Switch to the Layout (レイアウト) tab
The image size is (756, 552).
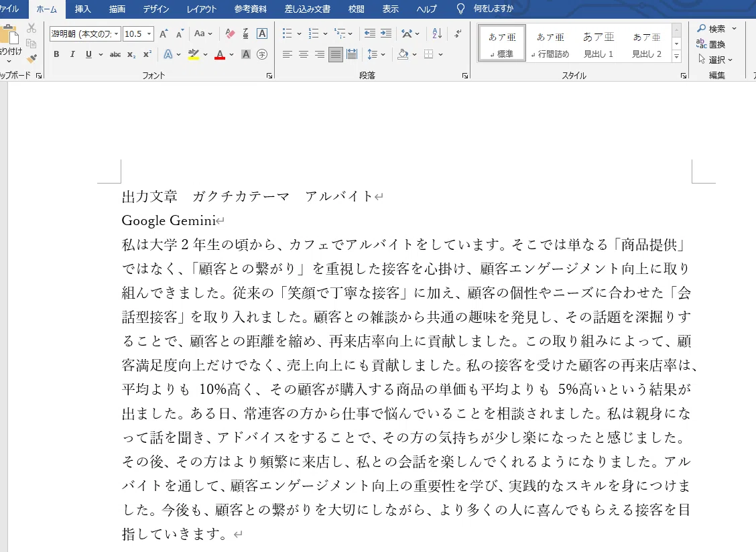(x=202, y=9)
